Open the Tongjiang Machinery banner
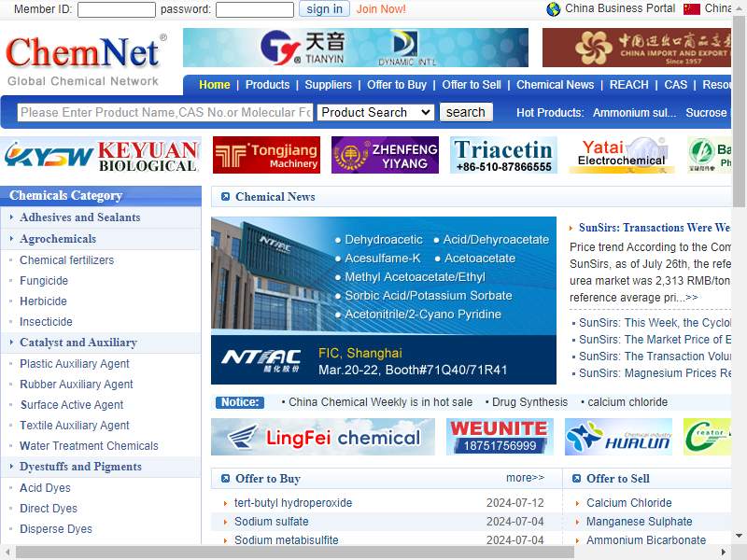 pos(266,155)
